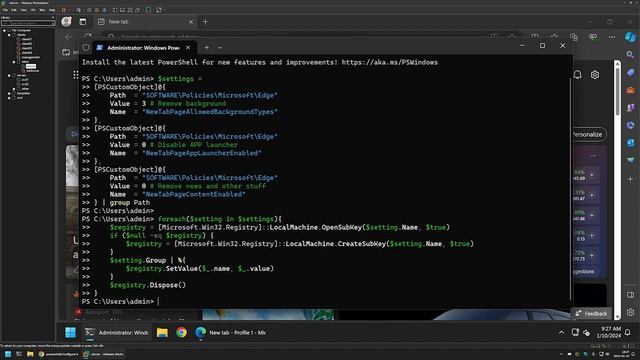Switch to Edge New tab window in taskbar
640x360 pixels.
coord(231,332)
